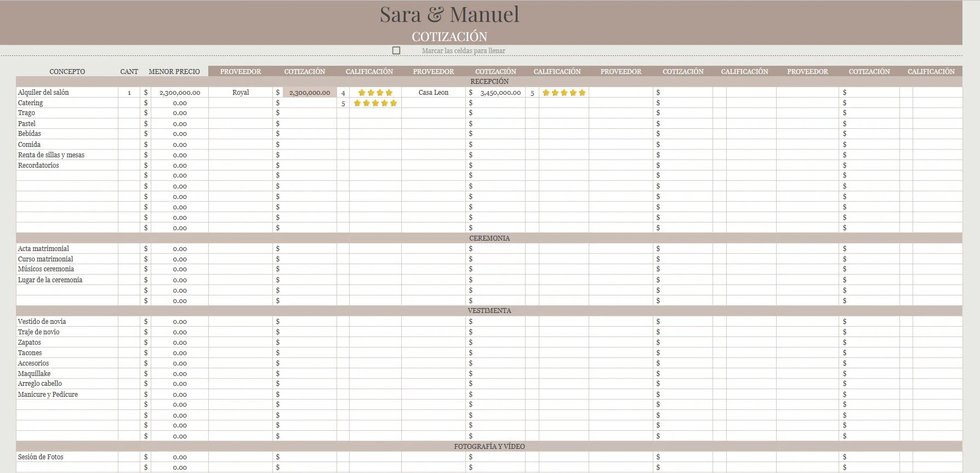Click the 'Comida' concept cell
The height and width of the screenshot is (473, 980).
[x=67, y=145]
